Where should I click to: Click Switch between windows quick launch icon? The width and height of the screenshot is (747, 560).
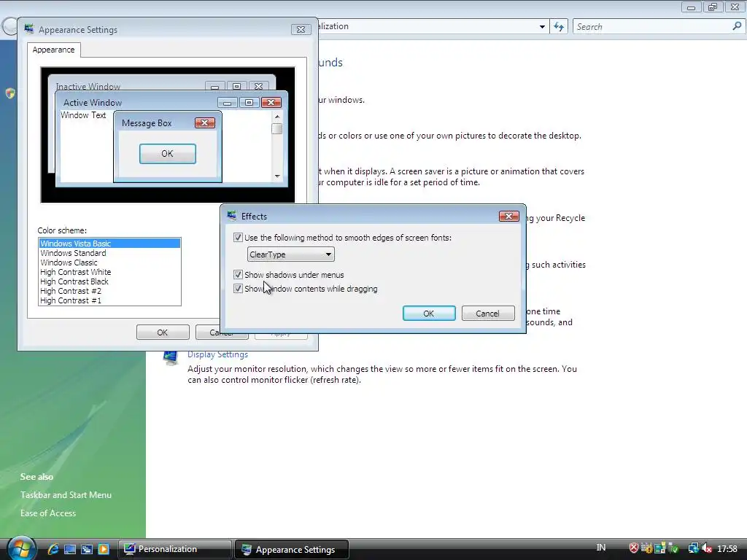click(87, 549)
